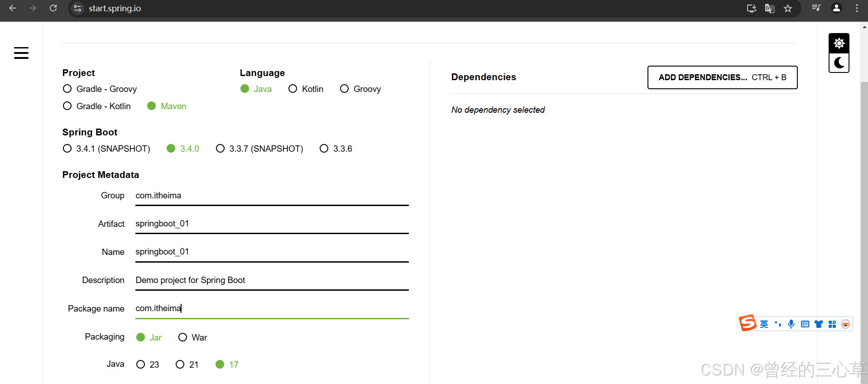View site information icon in address bar
The height and width of the screenshot is (384, 868).
pos(78,8)
